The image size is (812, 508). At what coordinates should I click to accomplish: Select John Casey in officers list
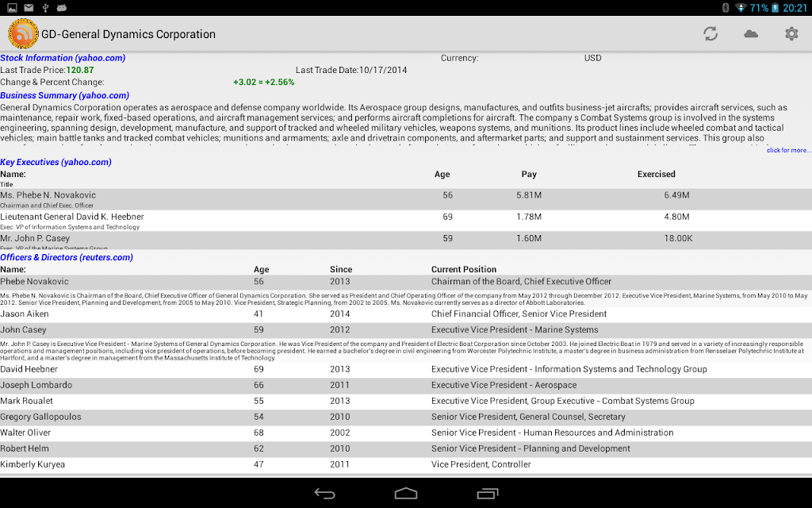tap(406, 330)
